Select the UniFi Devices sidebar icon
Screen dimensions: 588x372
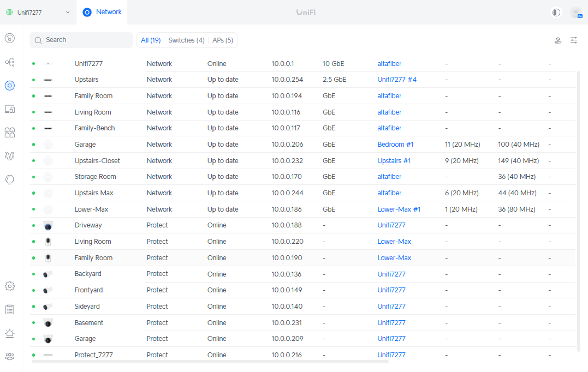(x=10, y=86)
